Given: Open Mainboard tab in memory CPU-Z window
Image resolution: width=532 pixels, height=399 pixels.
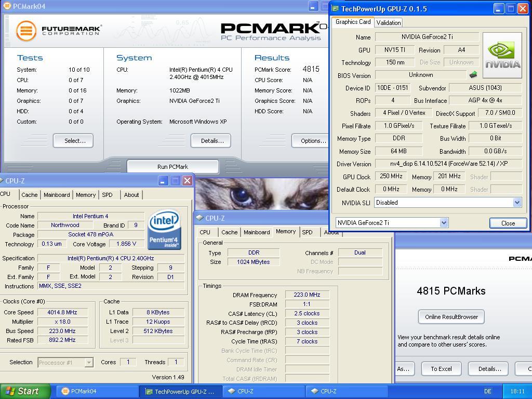Looking at the screenshot, I should coord(257,232).
